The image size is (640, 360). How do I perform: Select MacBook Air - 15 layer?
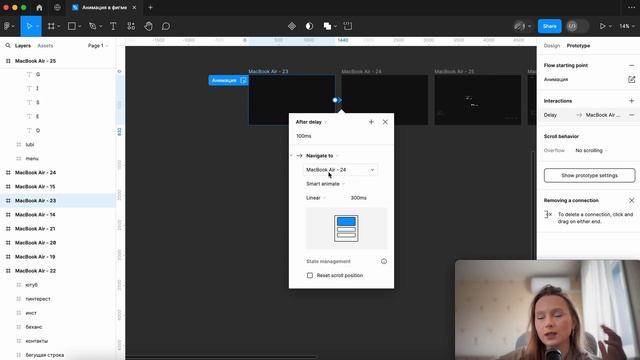click(58, 187)
